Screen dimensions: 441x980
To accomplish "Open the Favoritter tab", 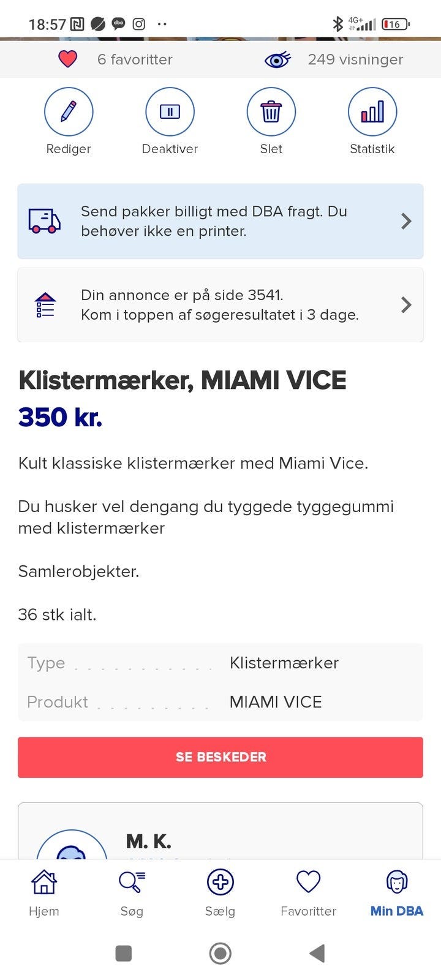I will (x=308, y=893).
